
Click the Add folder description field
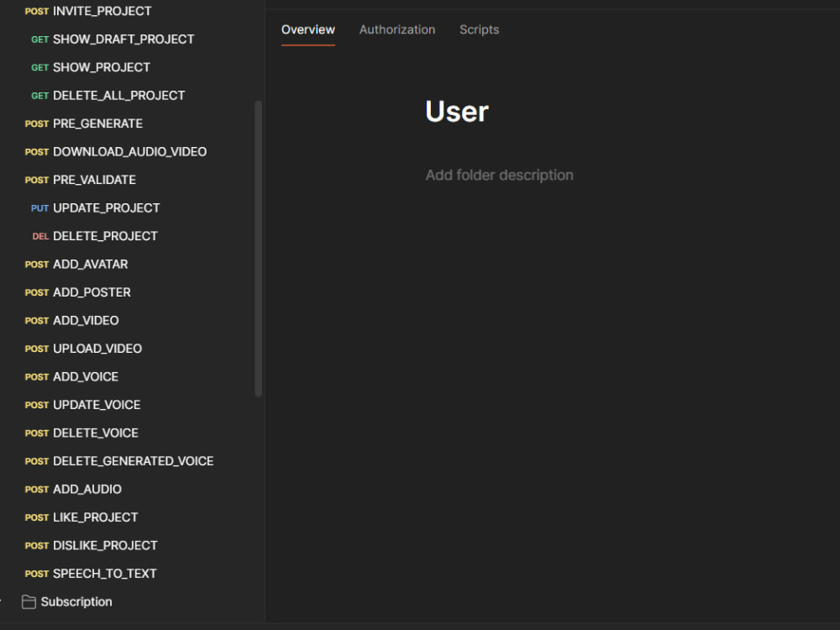point(499,176)
